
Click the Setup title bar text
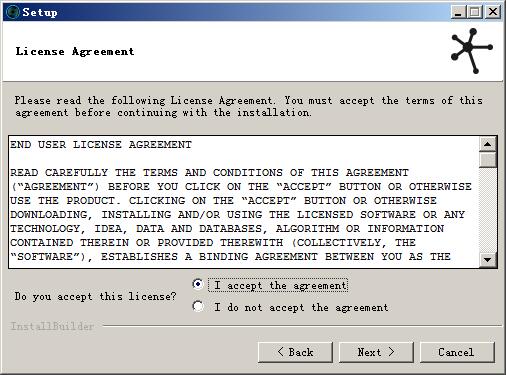pos(40,12)
